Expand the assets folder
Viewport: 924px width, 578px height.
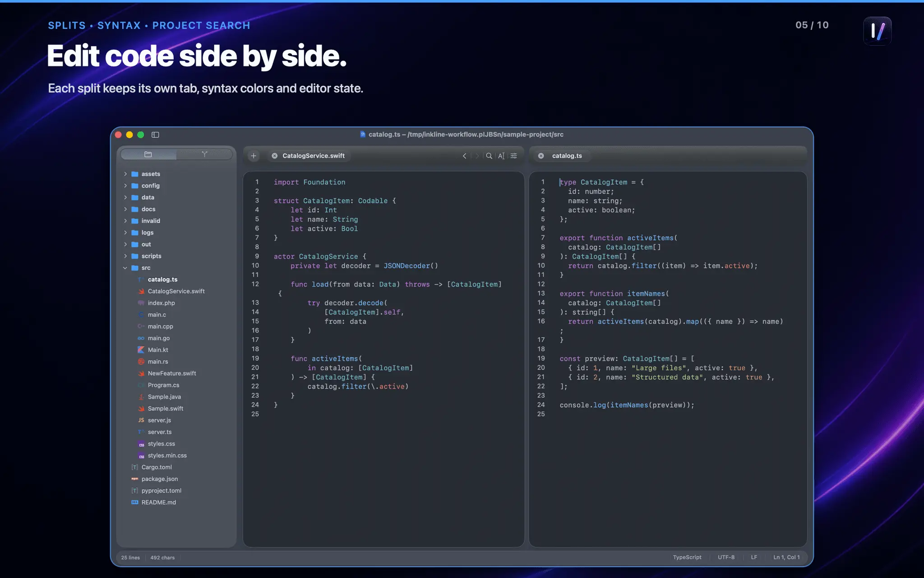[125, 174]
